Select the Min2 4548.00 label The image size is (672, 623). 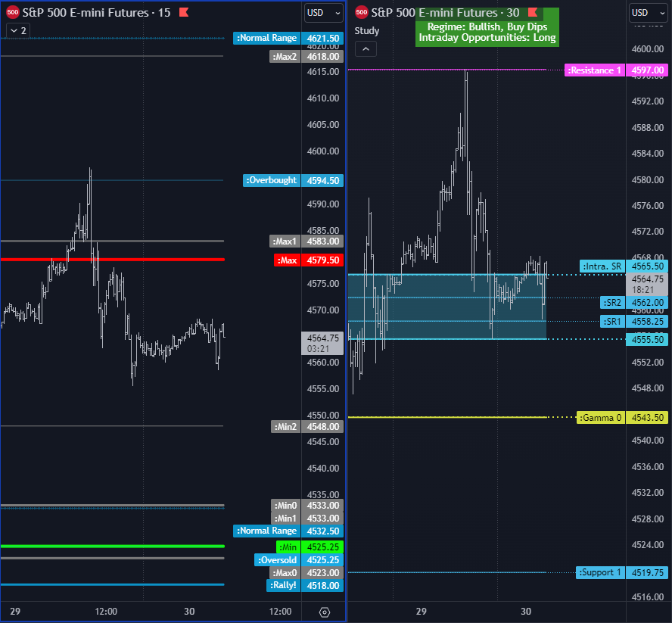[306, 427]
